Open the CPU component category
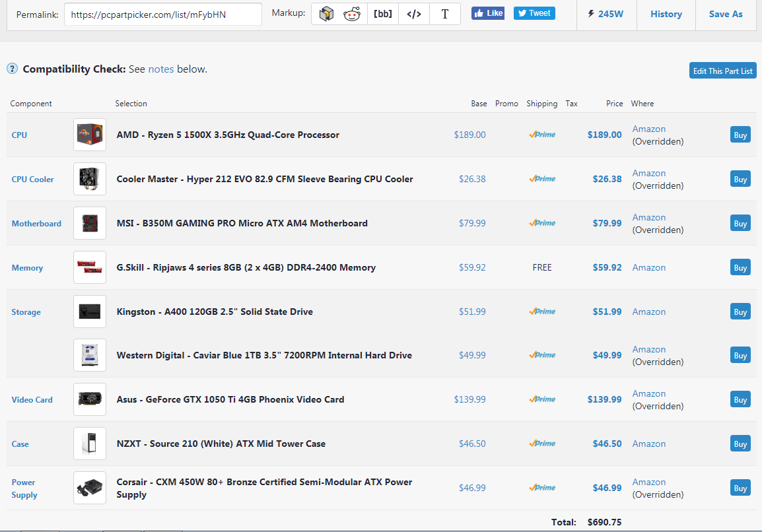 tap(18, 135)
